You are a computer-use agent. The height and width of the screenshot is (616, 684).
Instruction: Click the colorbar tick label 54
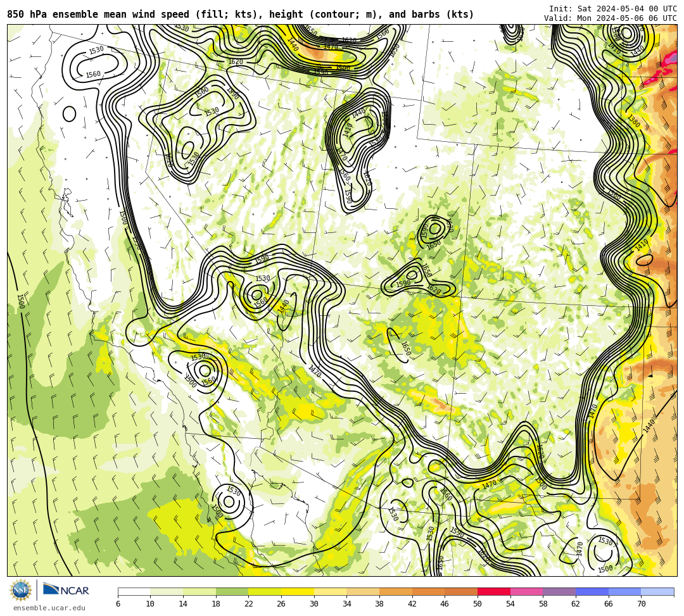click(510, 604)
